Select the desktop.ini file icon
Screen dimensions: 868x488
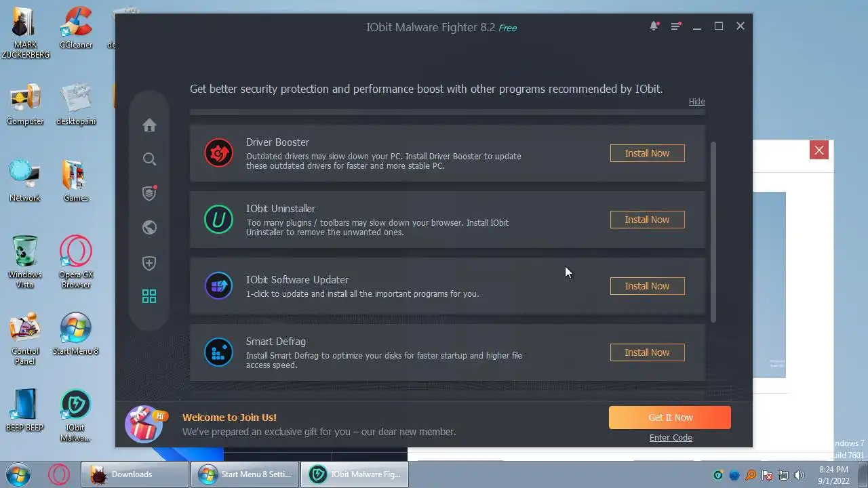tap(76, 104)
